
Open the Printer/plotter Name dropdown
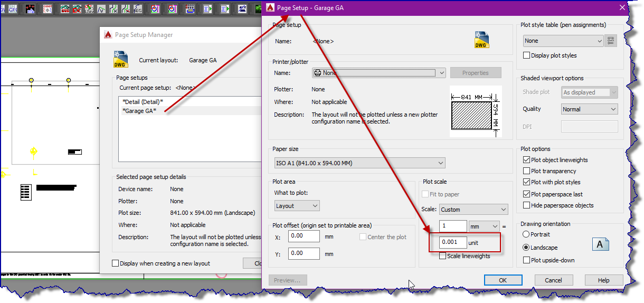pyautogui.click(x=378, y=73)
